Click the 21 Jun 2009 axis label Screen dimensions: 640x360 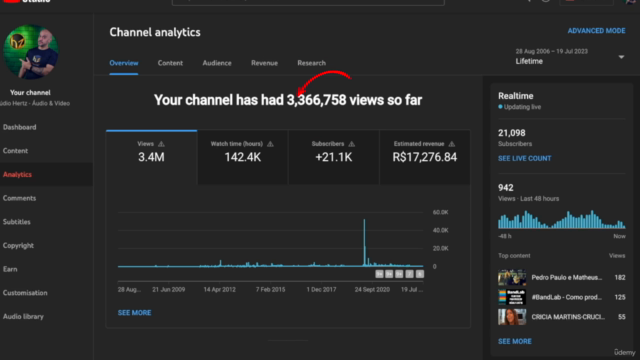point(169,289)
